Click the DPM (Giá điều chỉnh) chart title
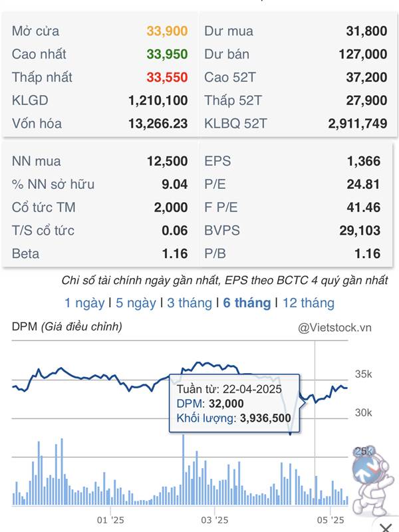The height and width of the screenshot is (532, 399). [x=67, y=327]
